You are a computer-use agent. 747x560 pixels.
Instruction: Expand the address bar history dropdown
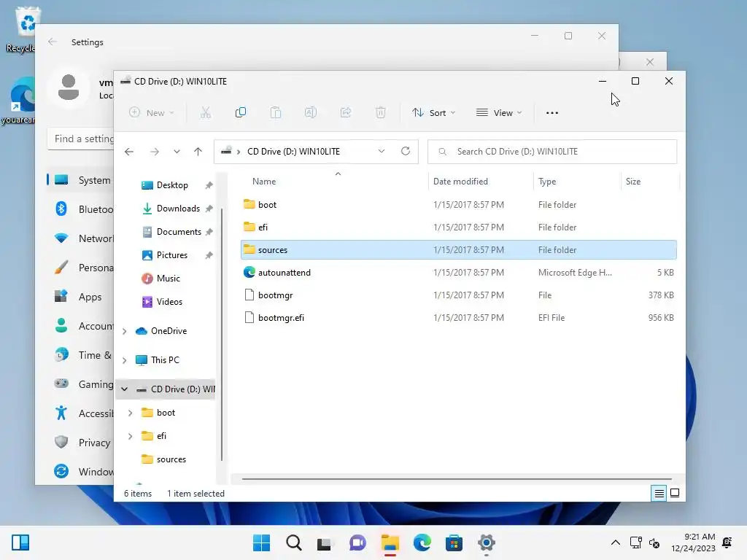pyautogui.click(x=382, y=152)
